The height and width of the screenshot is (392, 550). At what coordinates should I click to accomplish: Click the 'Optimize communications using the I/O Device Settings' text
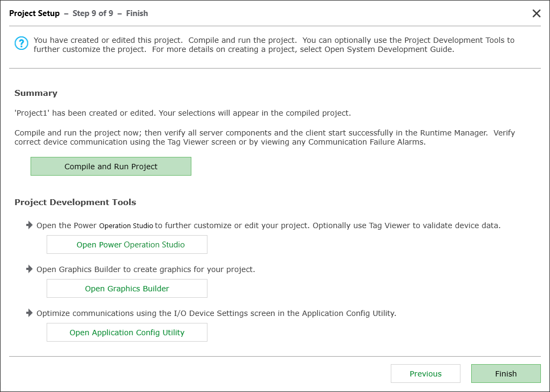[216, 313]
